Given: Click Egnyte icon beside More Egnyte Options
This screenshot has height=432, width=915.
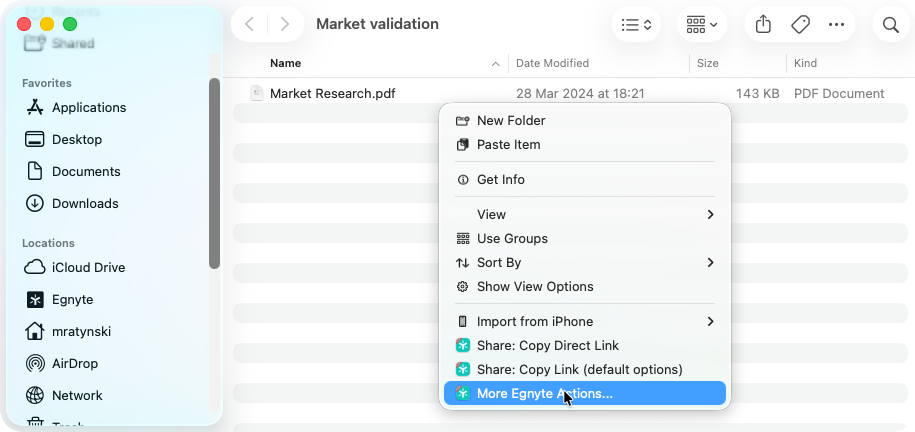Looking at the screenshot, I should (463, 393).
